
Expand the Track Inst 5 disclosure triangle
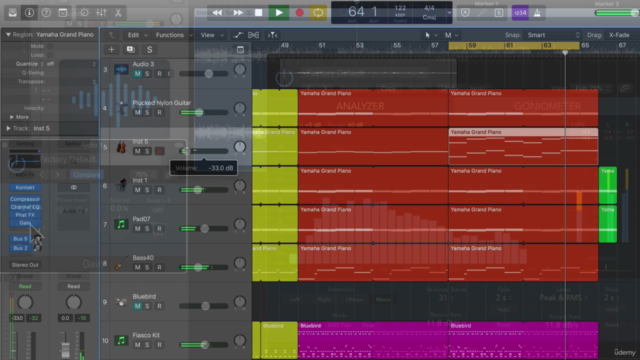click(8, 128)
